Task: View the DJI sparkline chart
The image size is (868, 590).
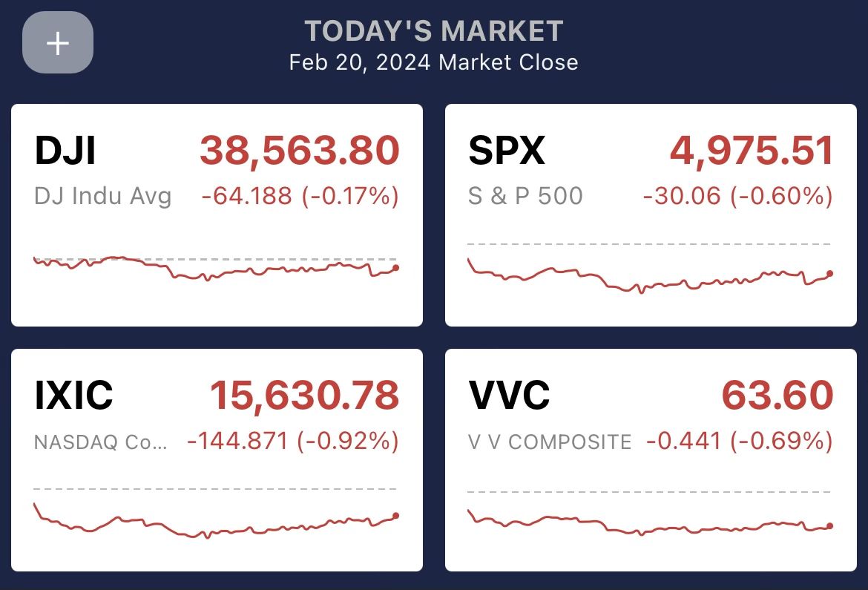Action: click(x=215, y=269)
